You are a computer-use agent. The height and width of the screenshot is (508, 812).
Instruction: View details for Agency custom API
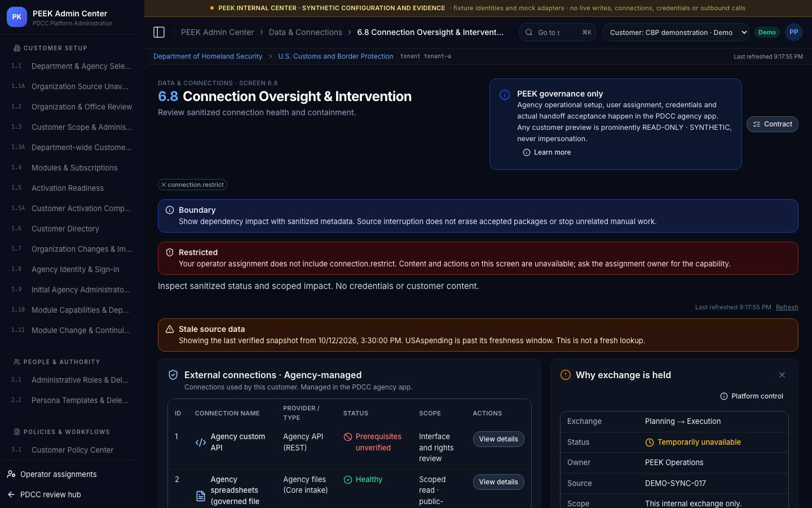coord(498,439)
